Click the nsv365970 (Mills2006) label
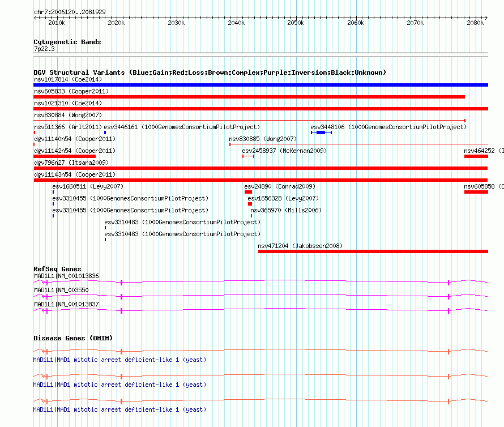 [286, 210]
